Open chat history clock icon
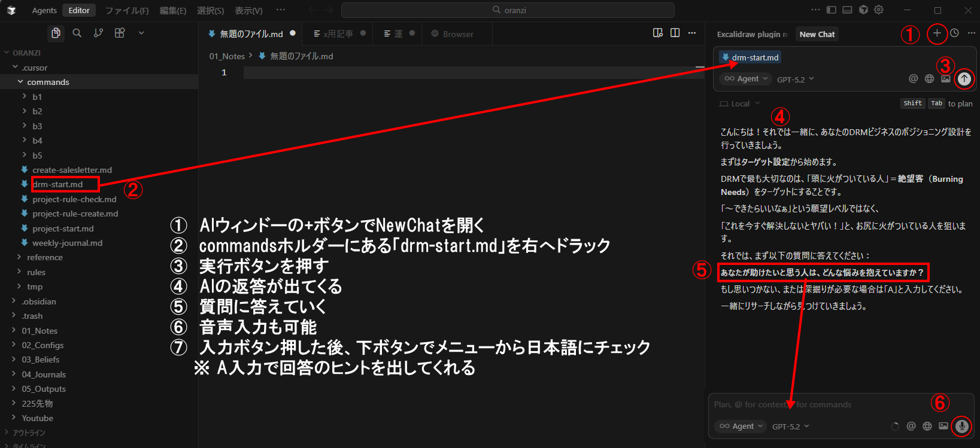The image size is (980, 448). [954, 33]
